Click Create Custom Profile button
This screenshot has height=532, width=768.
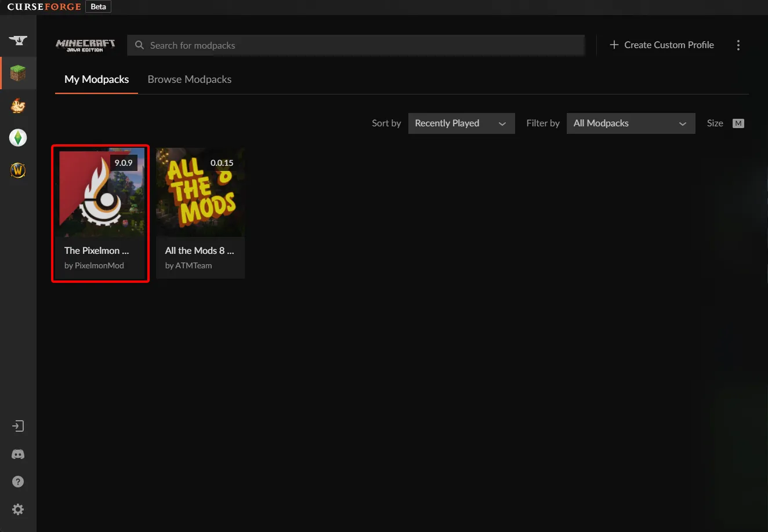(662, 45)
